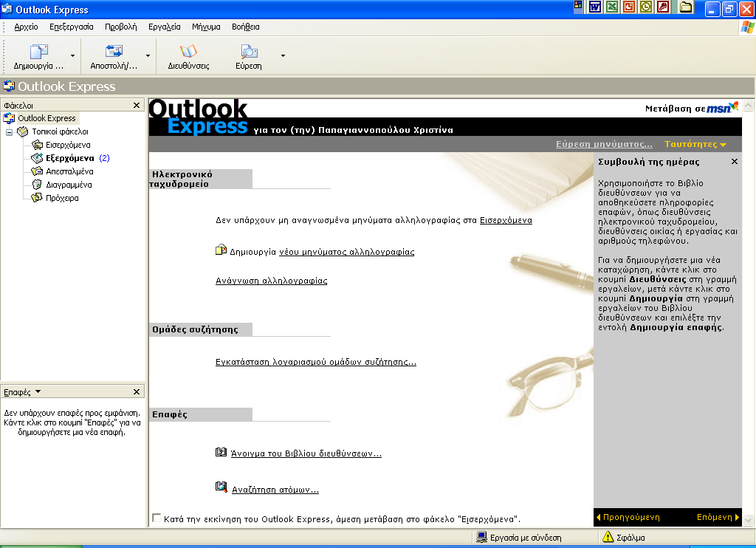Follow the Εισερχόμενα link in mail section
The image size is (756, 548).
click(506, 220)
